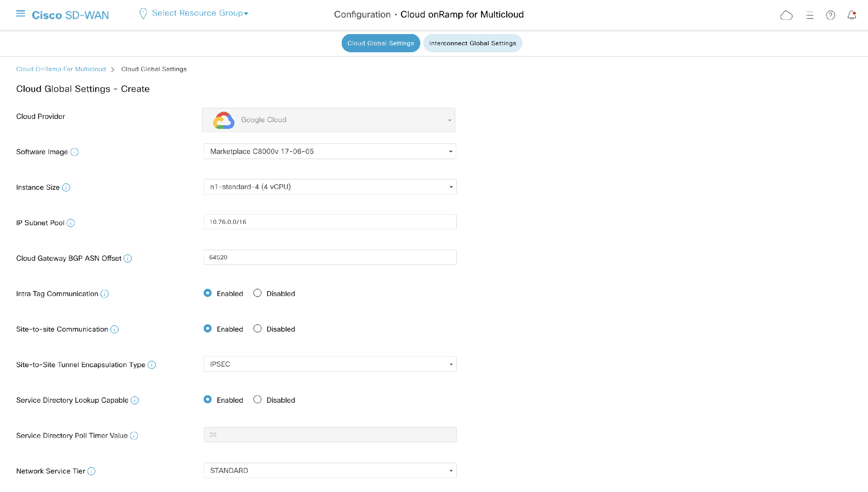Disable Intra Tag Communication
This screenshot has height=492, width=868.
point(257,293)
